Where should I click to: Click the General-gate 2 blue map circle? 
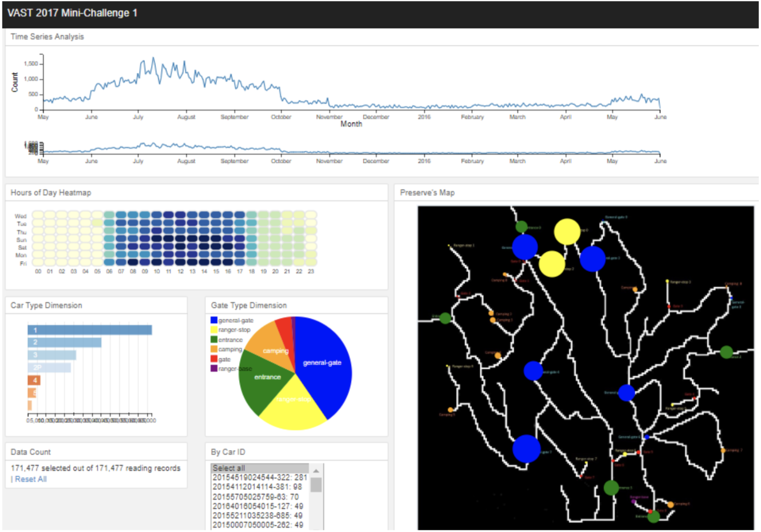tap(593, 259)
